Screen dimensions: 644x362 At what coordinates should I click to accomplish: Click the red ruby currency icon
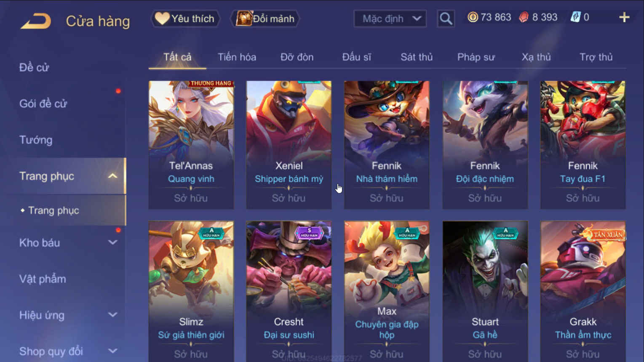tap(524, 17)
